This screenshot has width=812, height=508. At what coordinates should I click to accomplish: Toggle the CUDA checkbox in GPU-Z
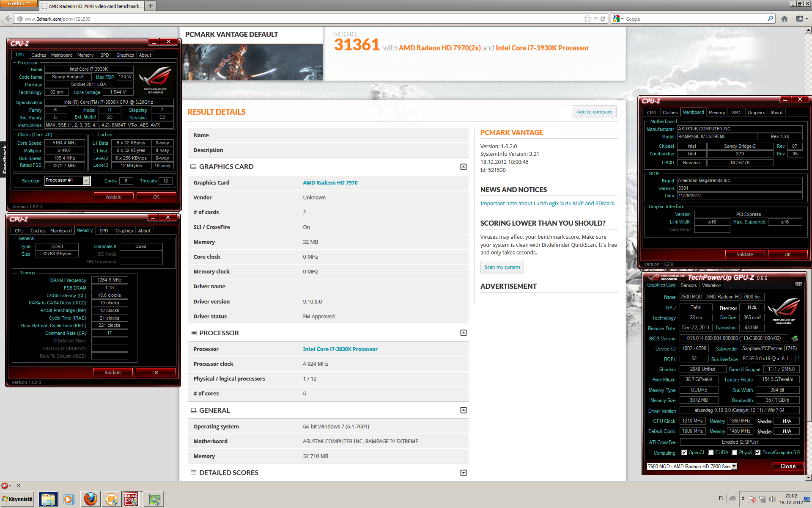711,453
